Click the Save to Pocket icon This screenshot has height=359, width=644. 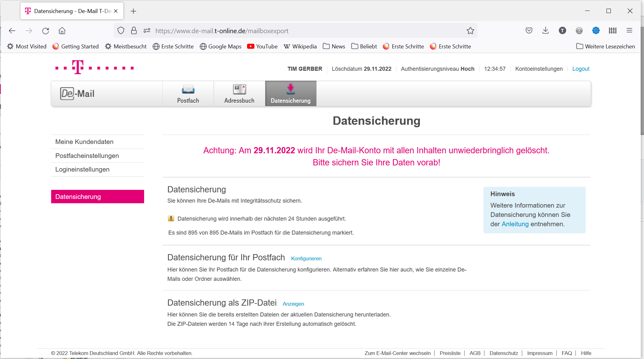pos(529,30)
